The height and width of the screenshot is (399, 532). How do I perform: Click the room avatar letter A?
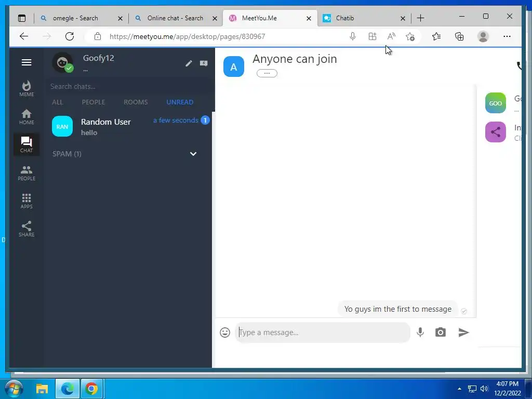[234, 67]
